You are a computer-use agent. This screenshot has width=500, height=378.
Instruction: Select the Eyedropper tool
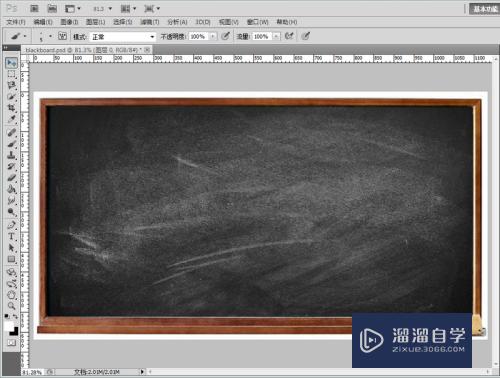coord(11,119)
